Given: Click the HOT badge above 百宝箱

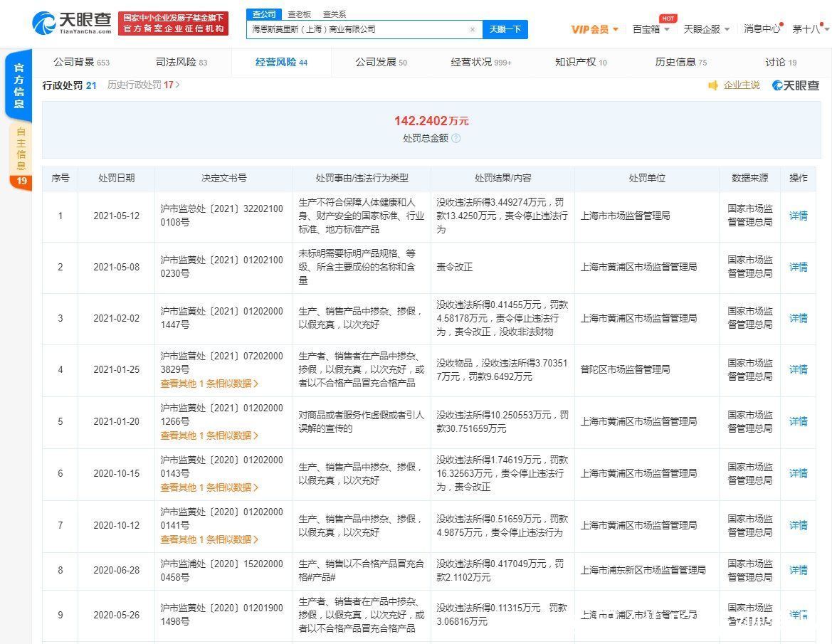Looking at the screenshot, I should [668, 17].
